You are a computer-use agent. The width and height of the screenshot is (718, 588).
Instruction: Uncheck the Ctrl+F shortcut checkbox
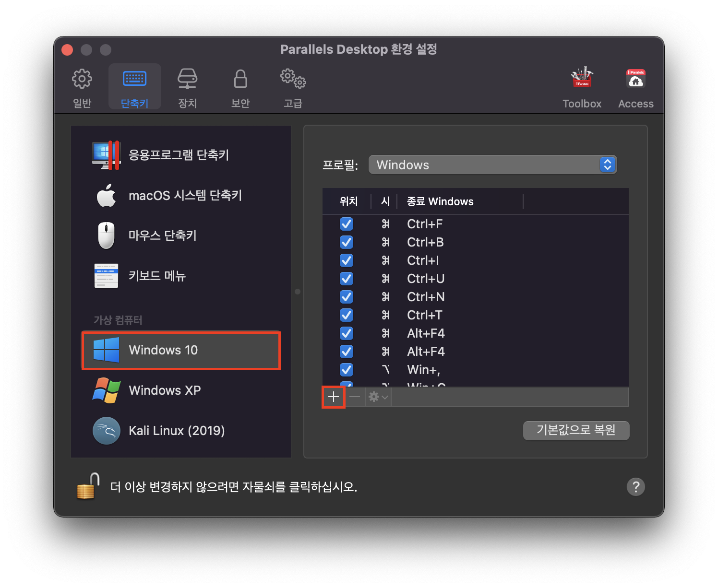tap(347, 224)
